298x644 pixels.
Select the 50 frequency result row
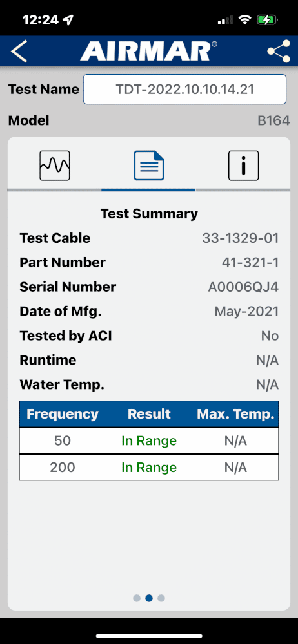click(x=149, y=440)
